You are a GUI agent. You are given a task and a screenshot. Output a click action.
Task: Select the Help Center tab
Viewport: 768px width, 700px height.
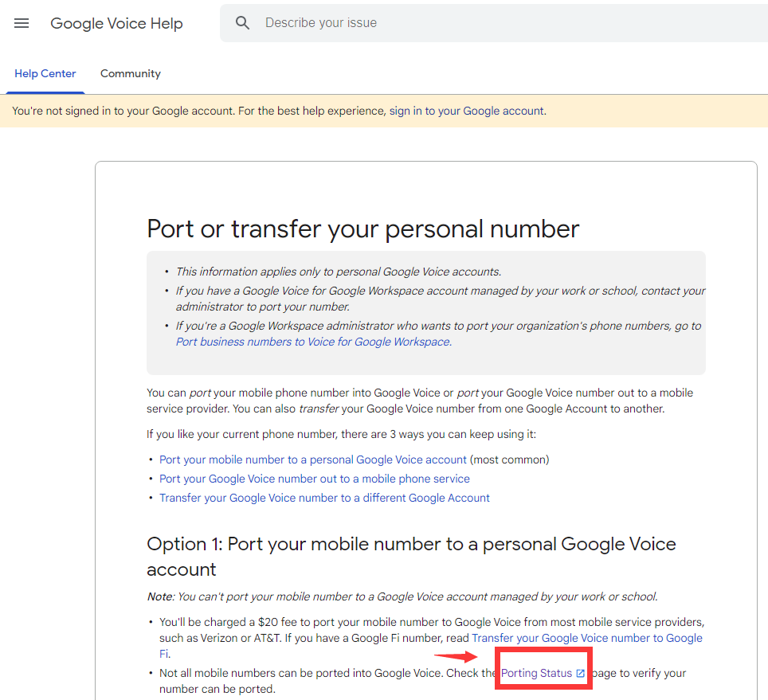point(45,74)
